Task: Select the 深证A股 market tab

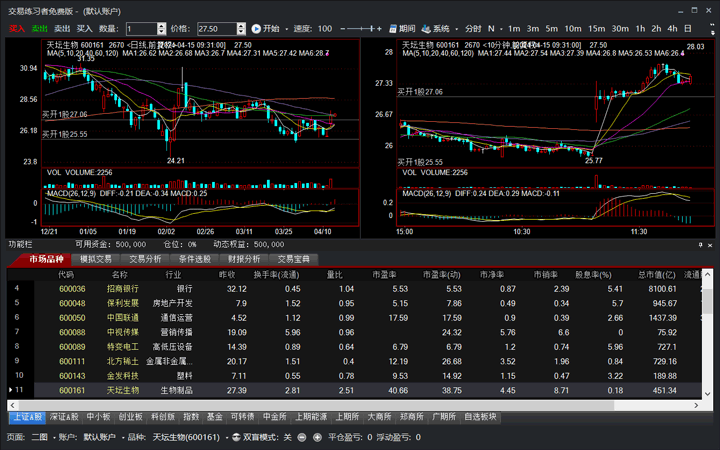Action: coord(64,417)
